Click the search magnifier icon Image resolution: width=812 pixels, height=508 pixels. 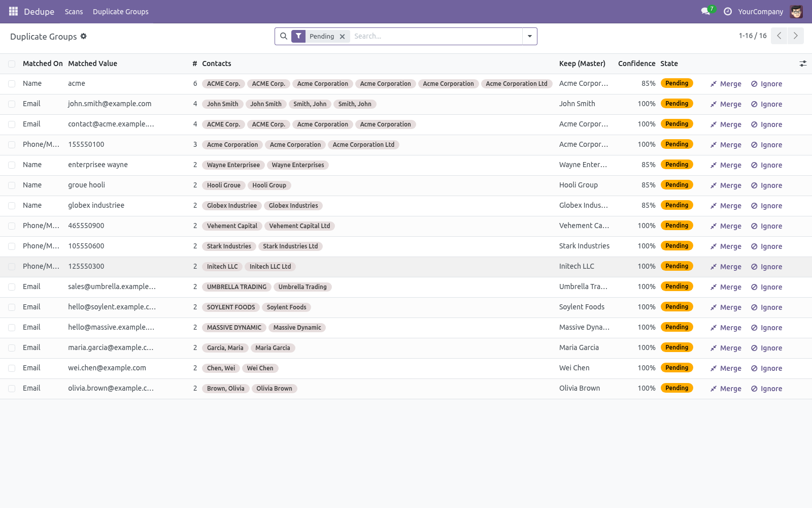(284, 36)
